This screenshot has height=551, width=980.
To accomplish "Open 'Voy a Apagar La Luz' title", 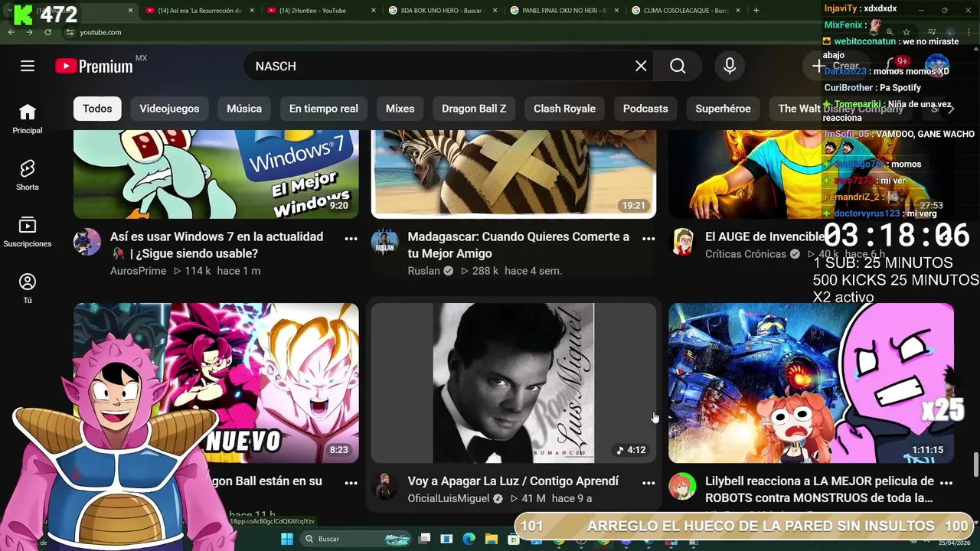I will coord(513,481).
